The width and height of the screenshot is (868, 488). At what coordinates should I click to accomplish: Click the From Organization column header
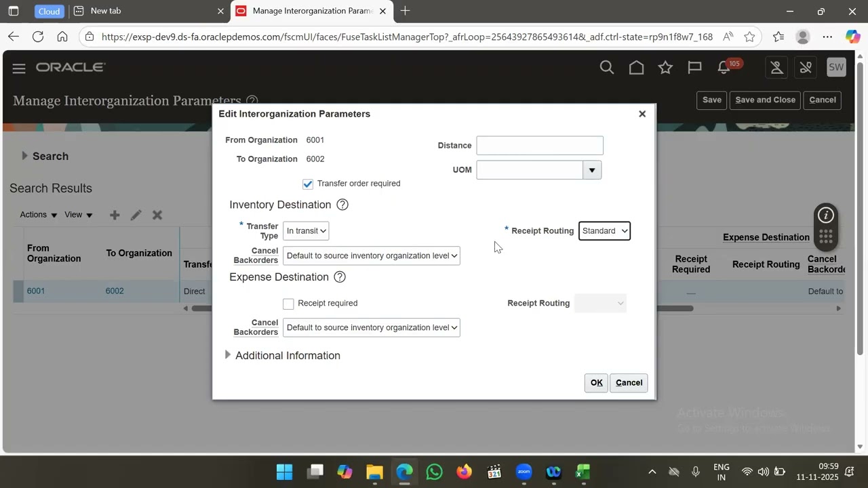coord(54,253)
